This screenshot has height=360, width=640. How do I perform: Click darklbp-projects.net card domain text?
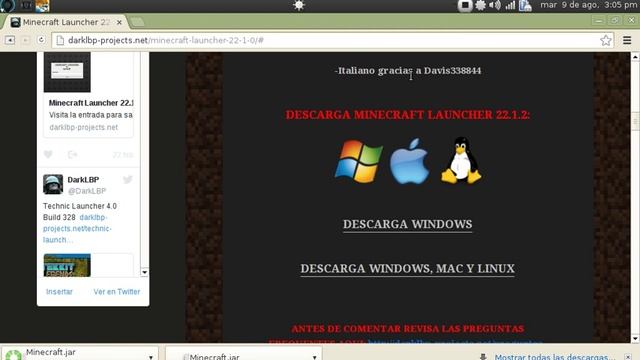tap(84, 127)
